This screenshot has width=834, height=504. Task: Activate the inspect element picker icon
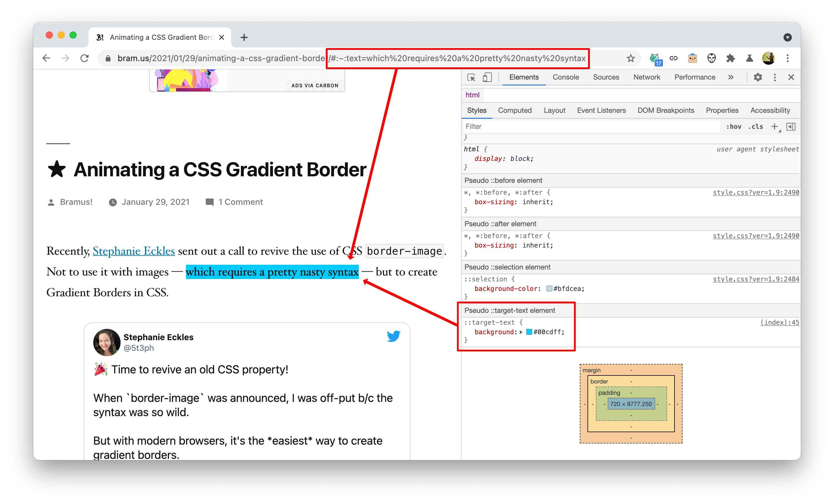click(x=471, y=77)
